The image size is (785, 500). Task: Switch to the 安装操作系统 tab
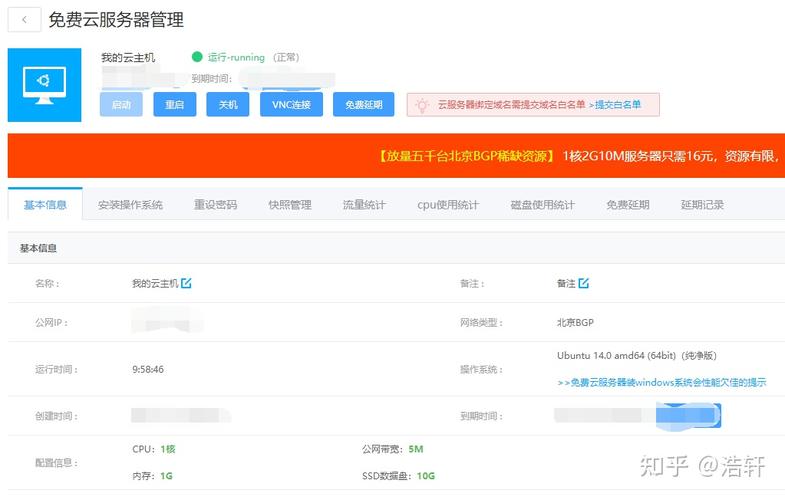[x=130, y=205]
